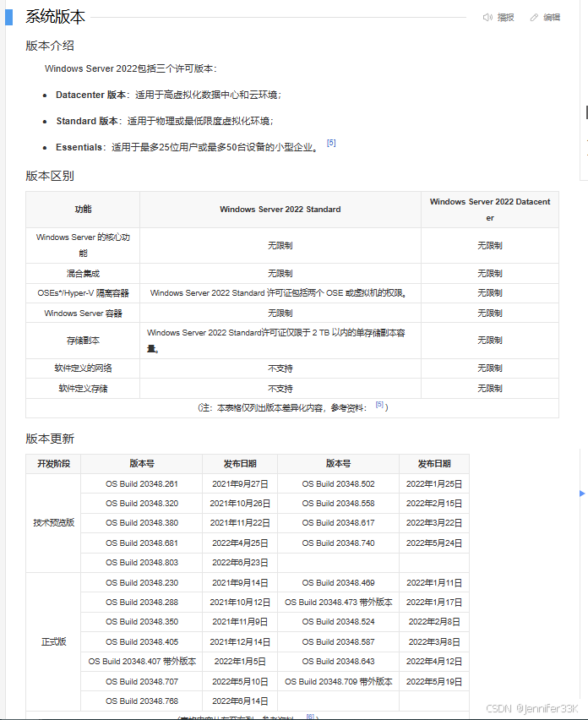Click cell OS Build 20348.502
The image size is (588, 720).
tap(338, 484)
